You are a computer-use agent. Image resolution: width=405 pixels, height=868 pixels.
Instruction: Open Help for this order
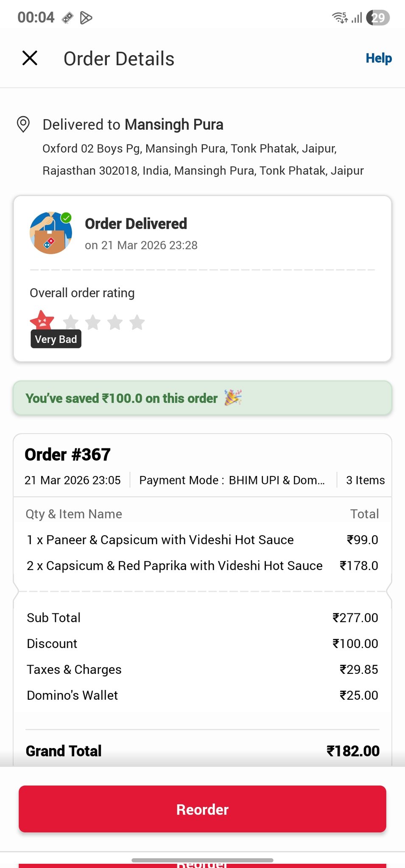(x=378, y=58)
